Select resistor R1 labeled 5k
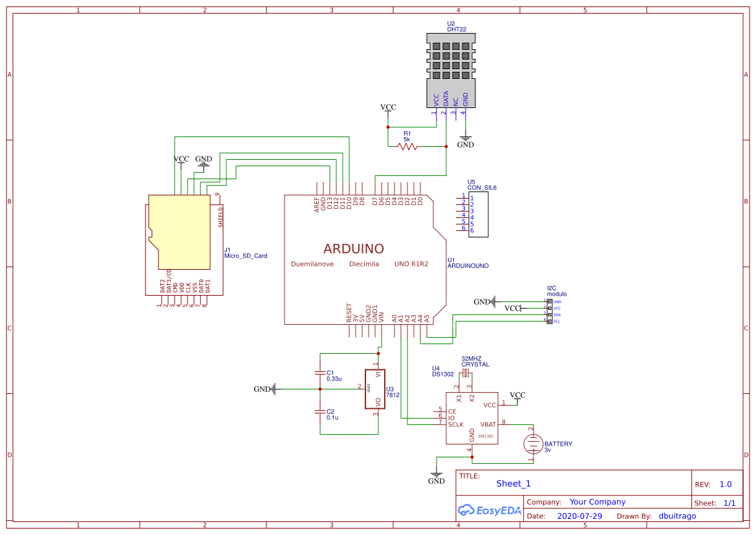756x535 pixels. (x=406, y=147)
